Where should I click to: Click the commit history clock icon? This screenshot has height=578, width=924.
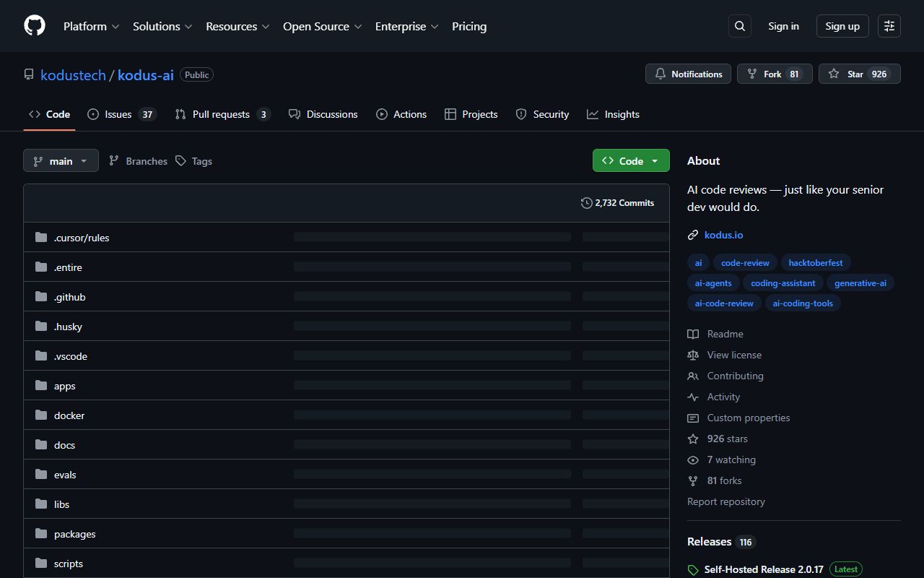tap(586, 203)
